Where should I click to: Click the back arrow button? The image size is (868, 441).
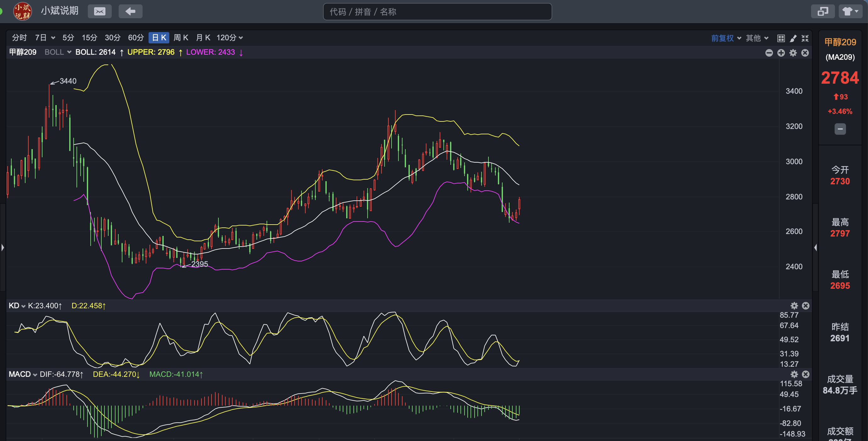pyautogui.click(x=130, y=11)
